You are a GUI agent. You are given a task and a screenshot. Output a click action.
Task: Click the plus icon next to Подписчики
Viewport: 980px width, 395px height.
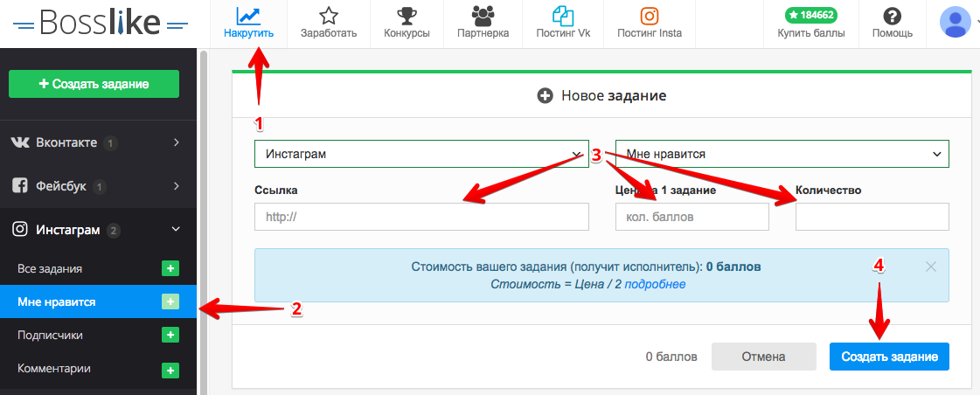(x=170, y=335)
